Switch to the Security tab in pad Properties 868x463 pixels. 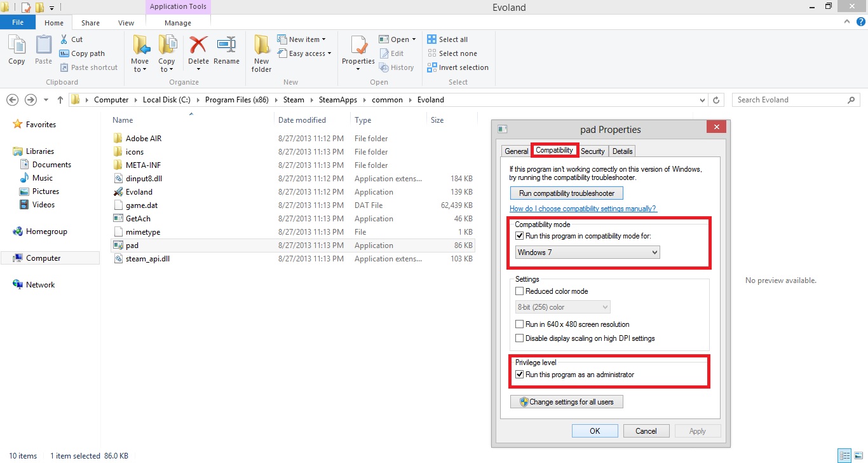click(593, 151)
